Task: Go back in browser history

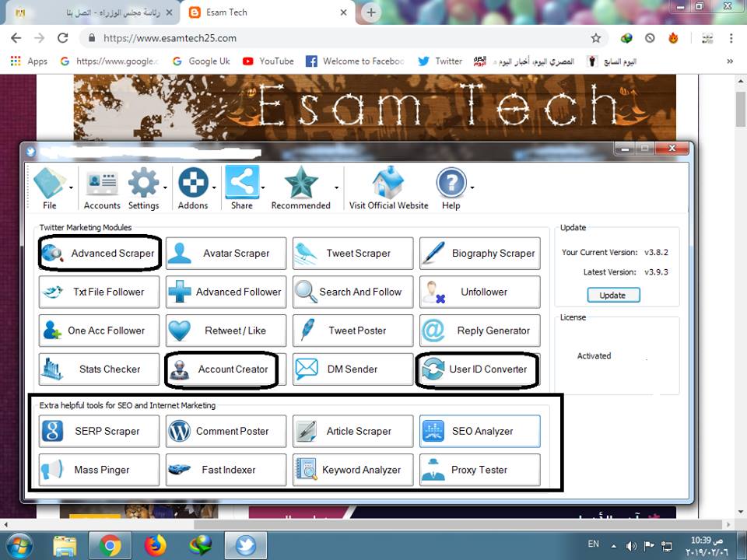Action: coord(16,38)
